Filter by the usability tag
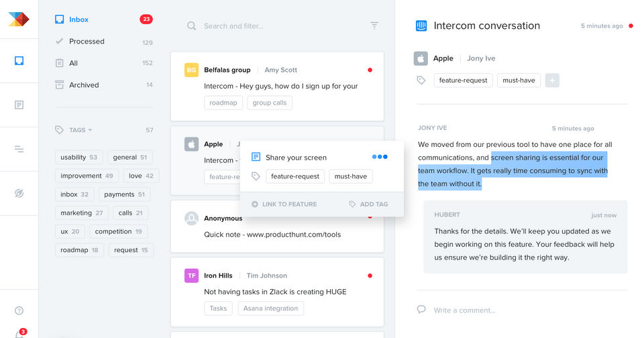Viewport: 644px width, 338px height. [79, 158]
